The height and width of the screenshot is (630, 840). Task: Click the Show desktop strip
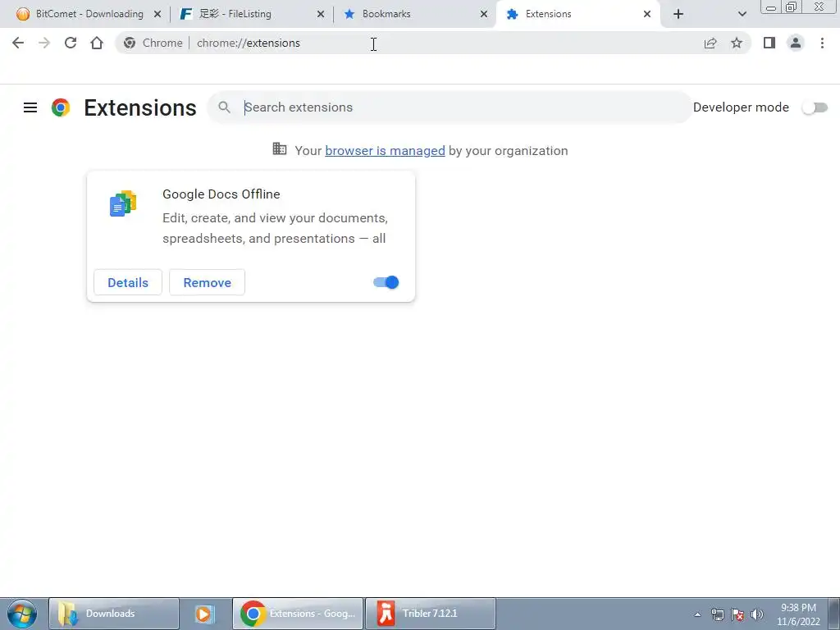[x=834, y=614]
